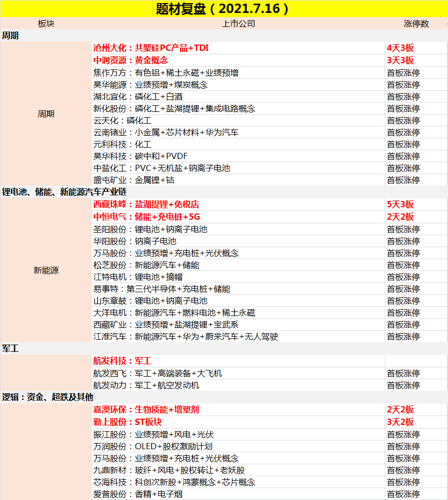Screen dimensions: 448x500
Task: Select the 嘉澳环保：生物质能+增塑剂 cell
Action: click(x=238, y=410)
